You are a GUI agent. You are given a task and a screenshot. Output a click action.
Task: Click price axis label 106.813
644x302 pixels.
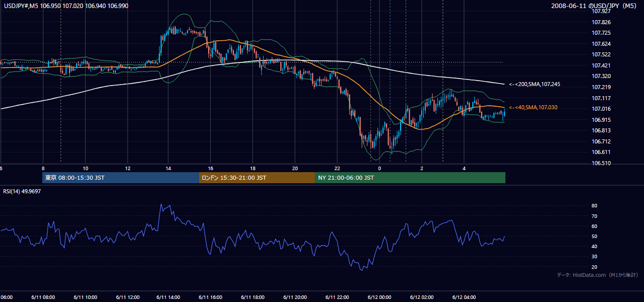(x=602, y=130)
